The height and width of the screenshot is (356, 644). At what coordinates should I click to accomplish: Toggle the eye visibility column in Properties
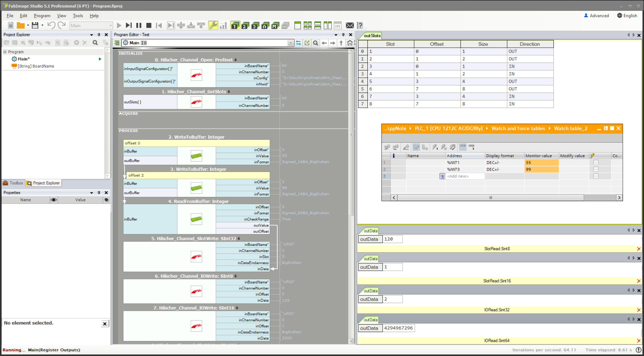(x=54, y=200)
